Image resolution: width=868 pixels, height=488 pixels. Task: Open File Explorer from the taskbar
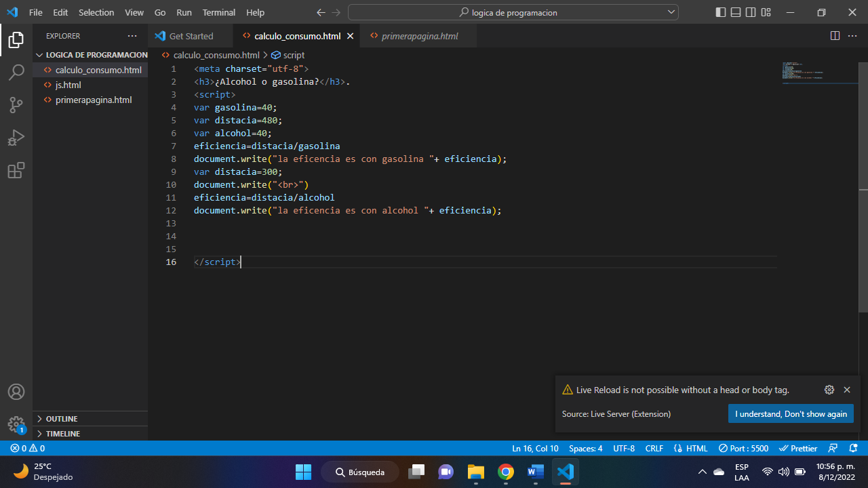pos(476,472)
